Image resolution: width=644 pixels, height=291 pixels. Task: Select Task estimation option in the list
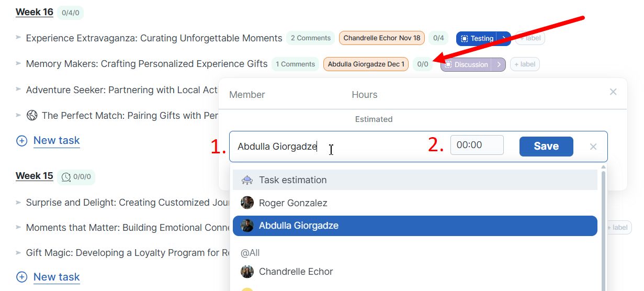coord(292,180)
